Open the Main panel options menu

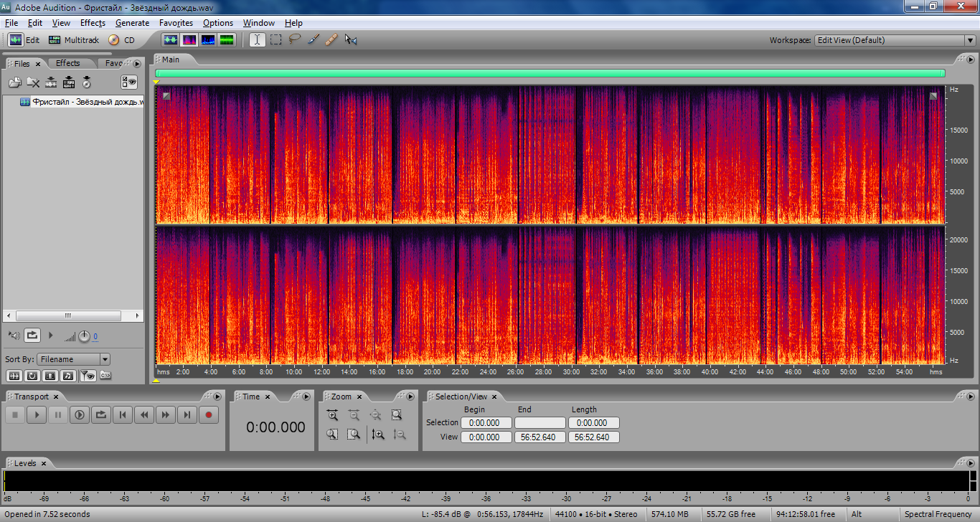[971, 59]
